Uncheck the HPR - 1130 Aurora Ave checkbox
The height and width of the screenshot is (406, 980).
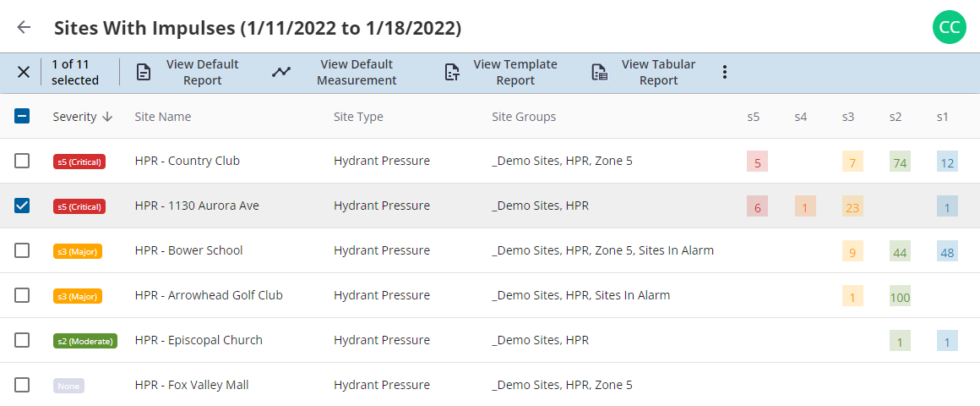pos(22,206)
